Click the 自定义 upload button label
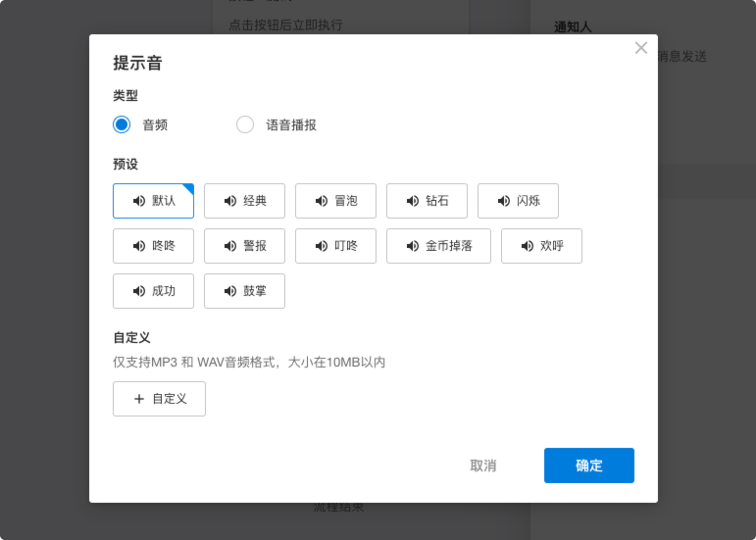 [x=170, y=399]
